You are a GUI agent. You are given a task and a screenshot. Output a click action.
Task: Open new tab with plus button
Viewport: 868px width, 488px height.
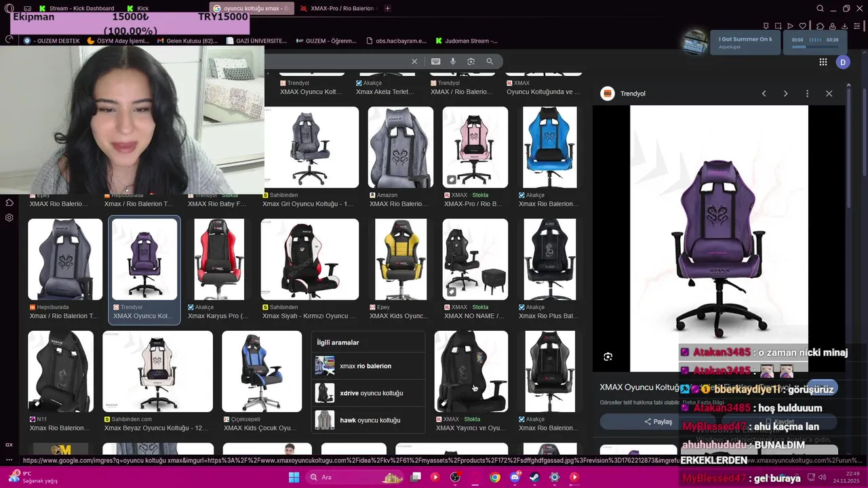tap(387, 8)
